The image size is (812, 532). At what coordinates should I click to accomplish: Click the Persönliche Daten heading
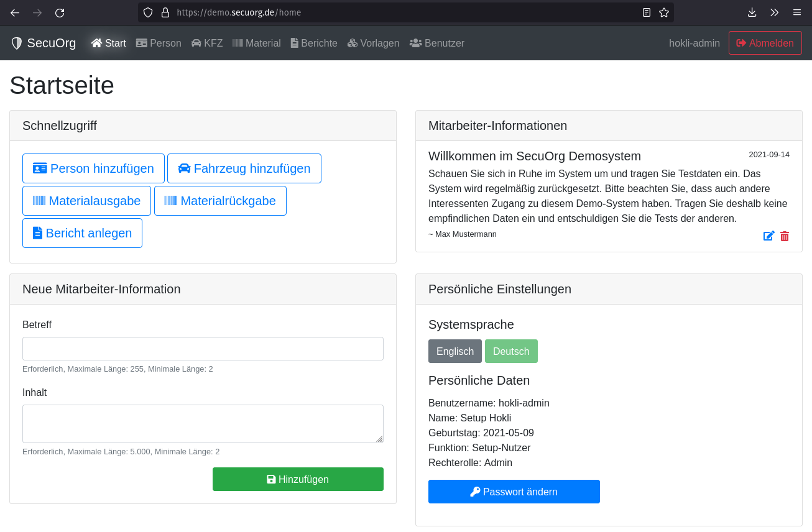pyautogui.click(x=479, y=380)
